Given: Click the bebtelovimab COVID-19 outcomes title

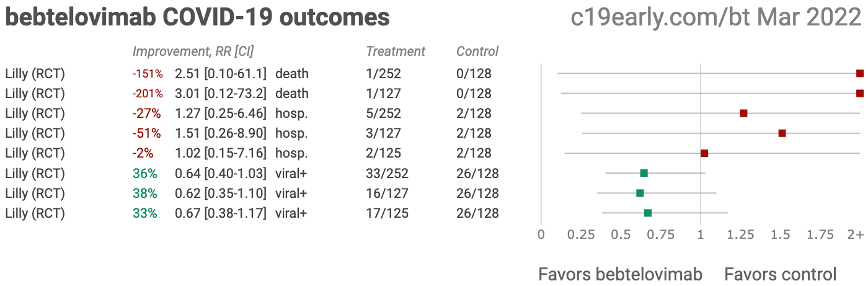Looking at the screenshot, I should tap(197, 17).
